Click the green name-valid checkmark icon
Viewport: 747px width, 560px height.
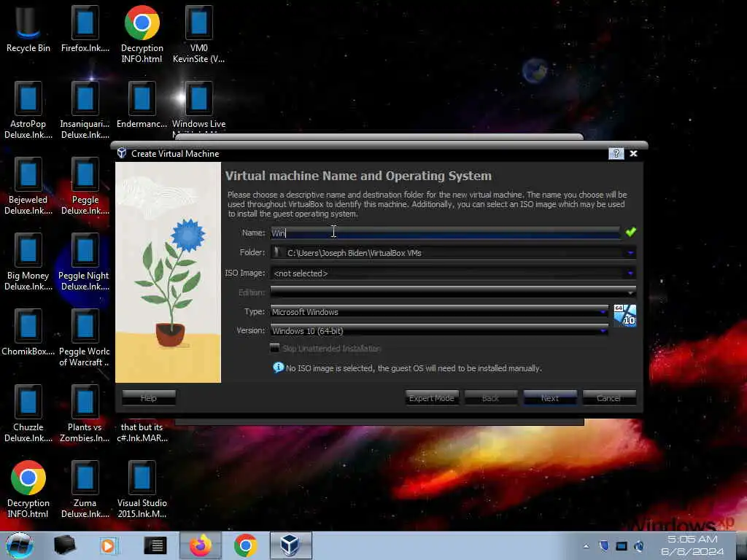point(631,232)
